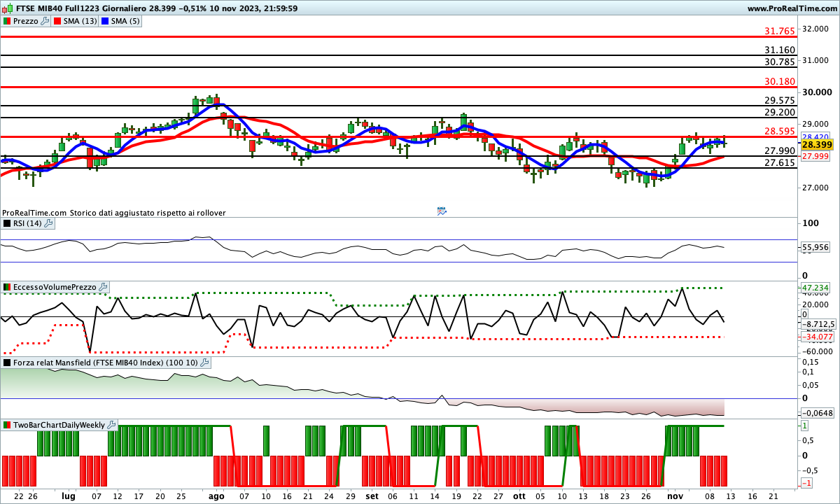Select the Forza relat Mansfield indicator label
The height and width of the screenshot is (504, 840).
(x=106, y=363)
